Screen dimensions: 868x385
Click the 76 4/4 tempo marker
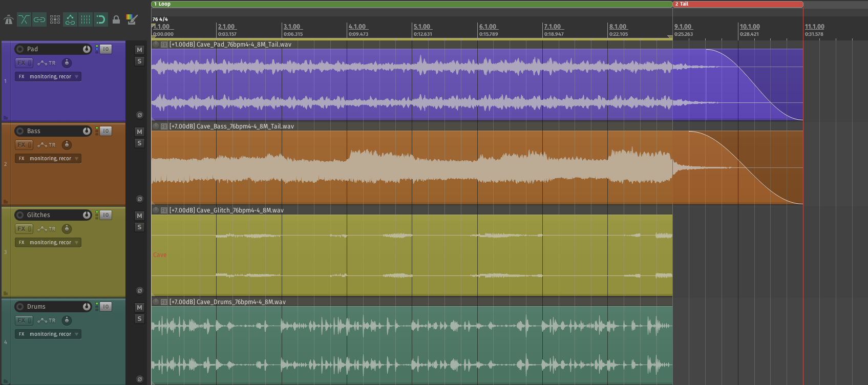click(160, 19)
